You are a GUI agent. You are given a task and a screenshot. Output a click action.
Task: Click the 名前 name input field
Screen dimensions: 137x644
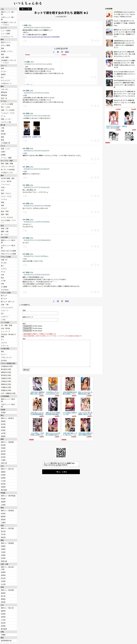[40, 313]
